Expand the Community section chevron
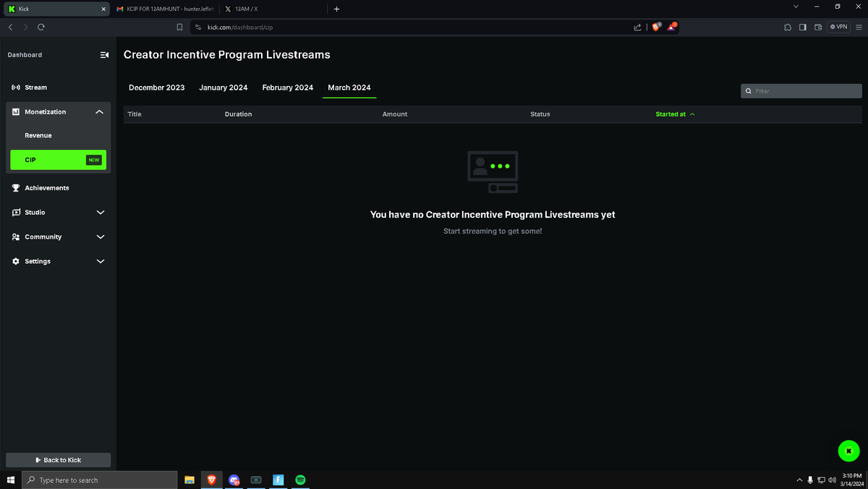The height and width of the screenshot is (489, 868). 101,237
